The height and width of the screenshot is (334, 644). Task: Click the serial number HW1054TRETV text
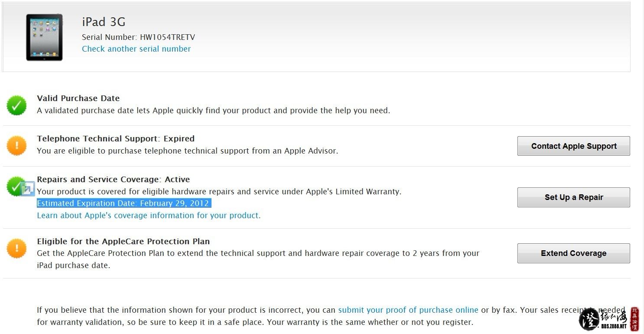click(x=167, y=37)
